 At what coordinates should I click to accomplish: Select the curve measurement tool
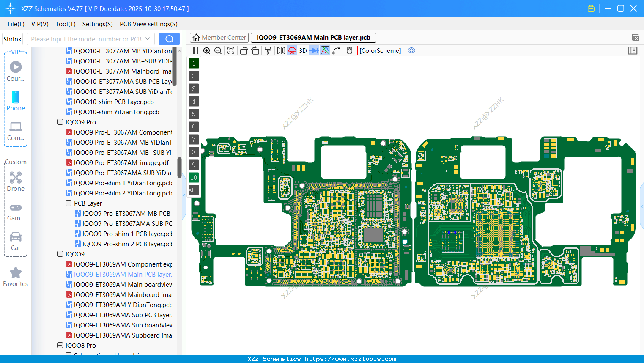pyautogui.click(x=336, y=50)
